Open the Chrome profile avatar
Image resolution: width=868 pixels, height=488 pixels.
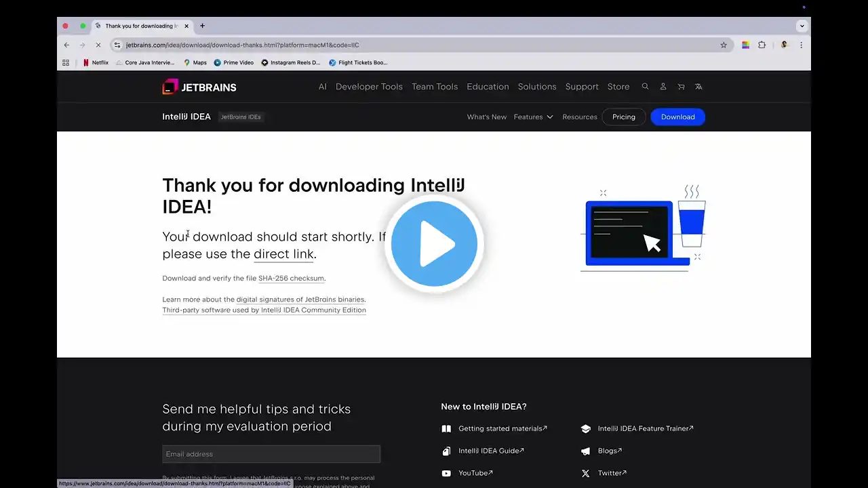click(x=784, y=45)
